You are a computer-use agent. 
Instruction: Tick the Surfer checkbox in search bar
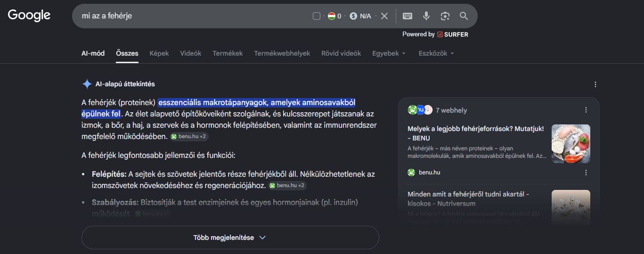(317, 16)
